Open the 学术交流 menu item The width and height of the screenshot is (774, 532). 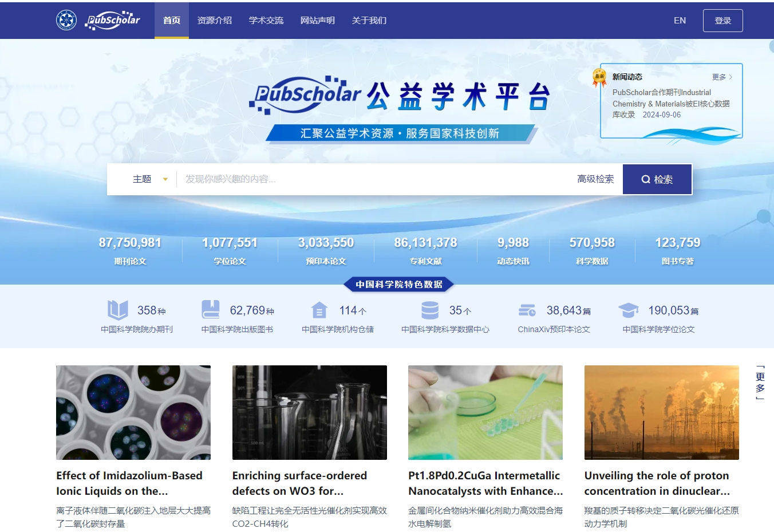(266, 20)
